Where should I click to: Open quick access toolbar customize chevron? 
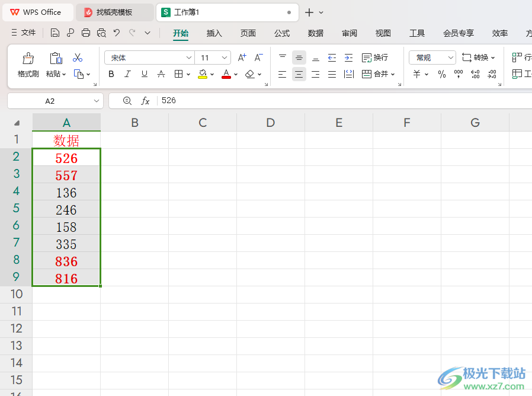[x=148, y=33]
